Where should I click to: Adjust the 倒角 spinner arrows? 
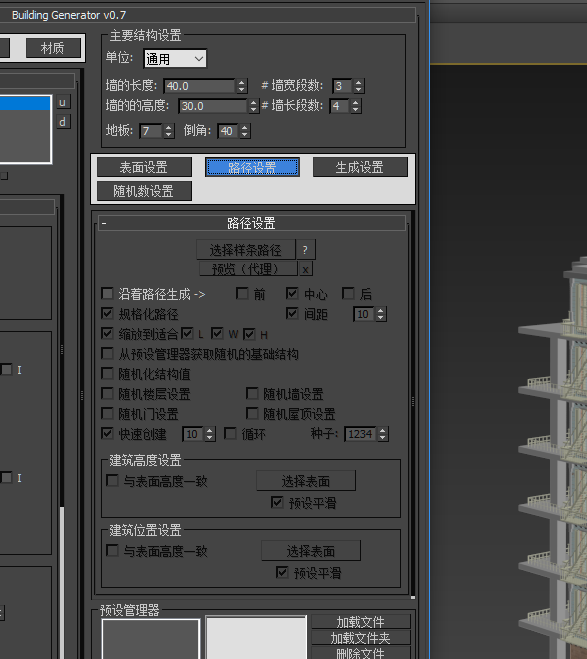point(245,131)
